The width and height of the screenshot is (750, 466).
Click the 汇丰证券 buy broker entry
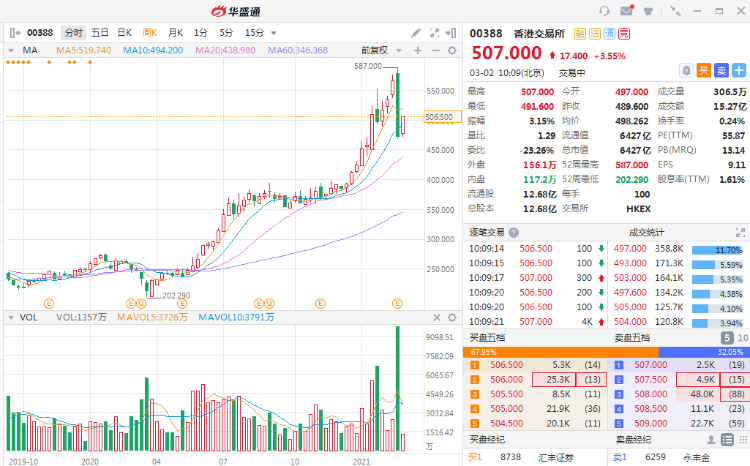coord(556,457)
